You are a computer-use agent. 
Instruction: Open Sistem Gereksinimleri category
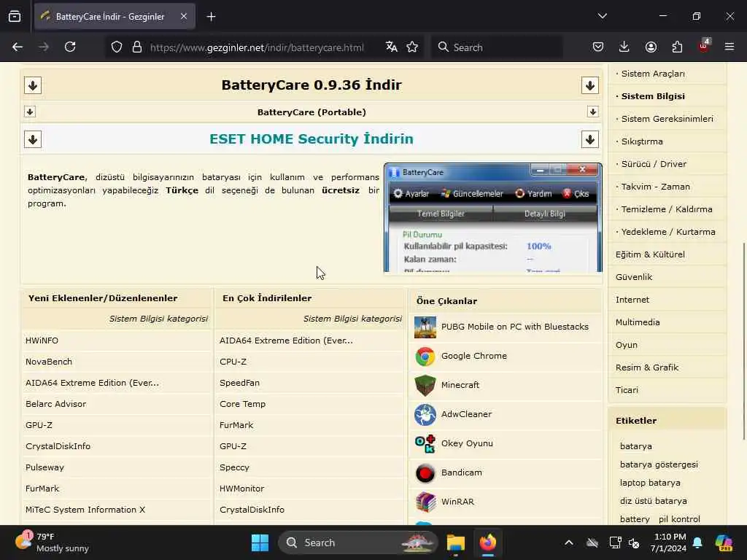pos(667,119)
